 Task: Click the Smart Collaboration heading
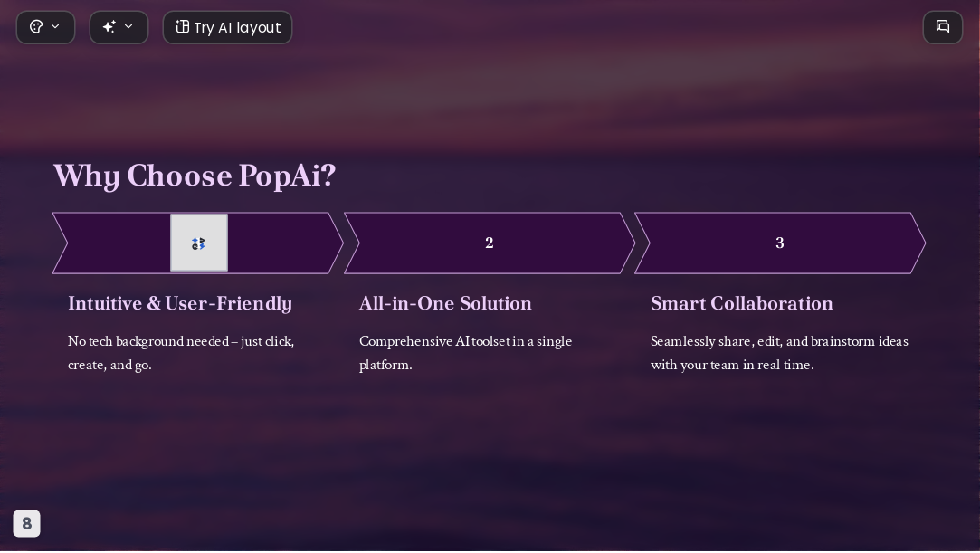(742, 304)
